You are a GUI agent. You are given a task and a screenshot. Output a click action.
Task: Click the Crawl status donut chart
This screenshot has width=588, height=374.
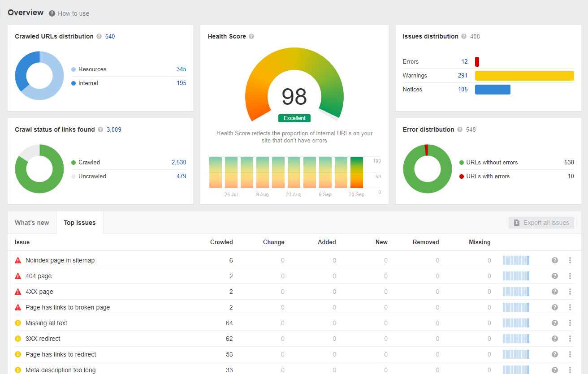pos(39,169)
